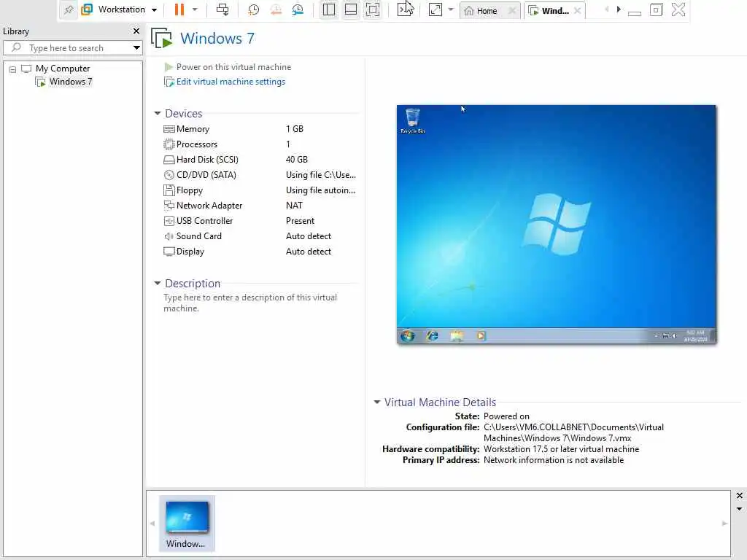
Task: Take a snapshot of the virtual machine
Action: (x=253, y=9)
